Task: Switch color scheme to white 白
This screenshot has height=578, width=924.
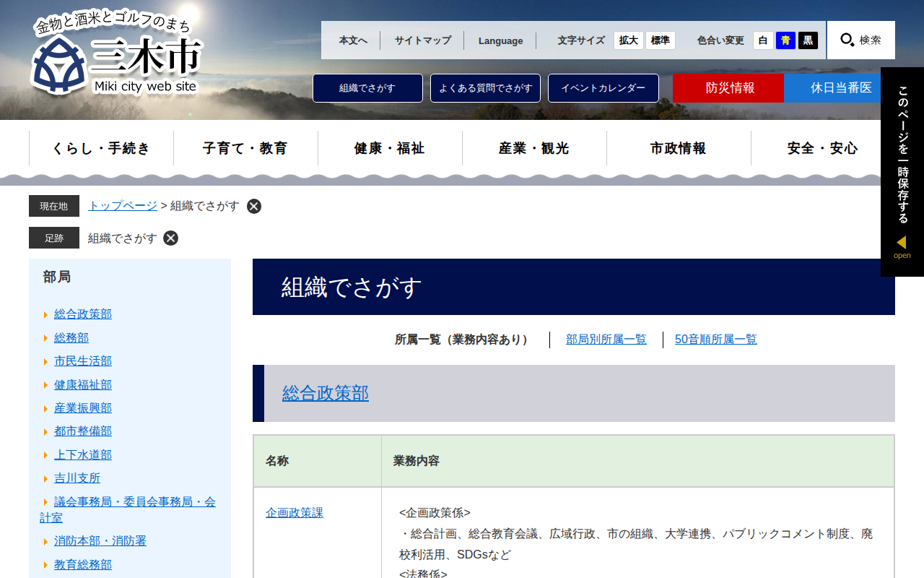Action: 763,40
